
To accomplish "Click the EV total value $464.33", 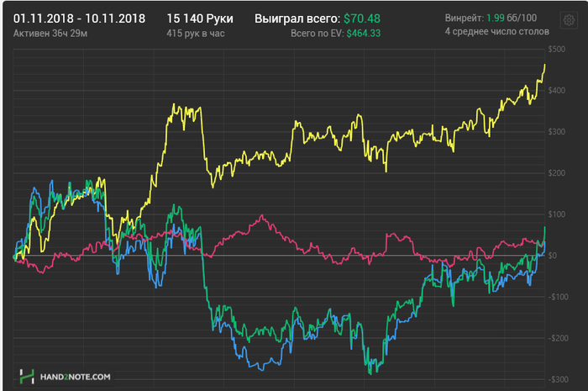I will click(364, 34).
